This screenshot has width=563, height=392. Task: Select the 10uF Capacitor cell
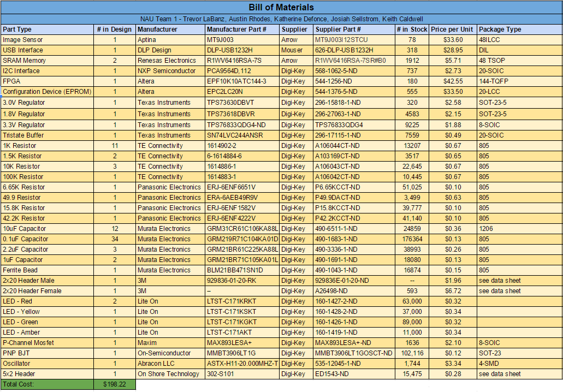47,229
